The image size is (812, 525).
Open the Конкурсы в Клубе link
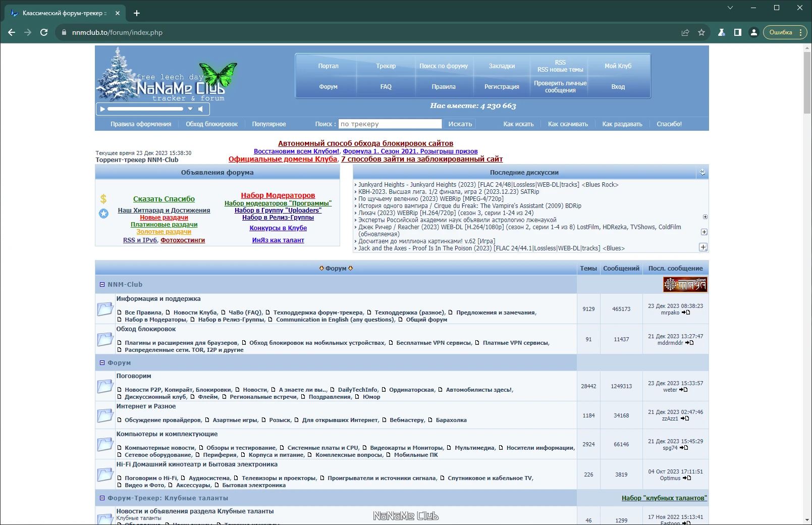coord(278,228)
